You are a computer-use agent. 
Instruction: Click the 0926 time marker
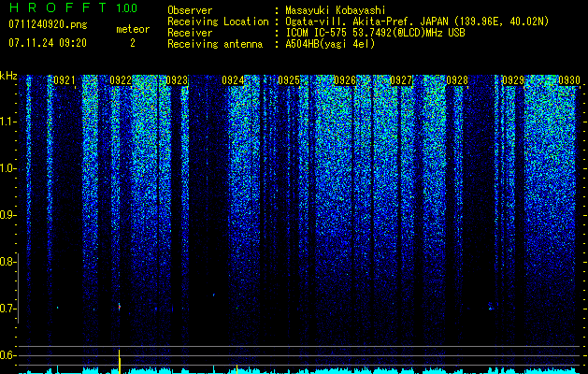pos(345,80)
